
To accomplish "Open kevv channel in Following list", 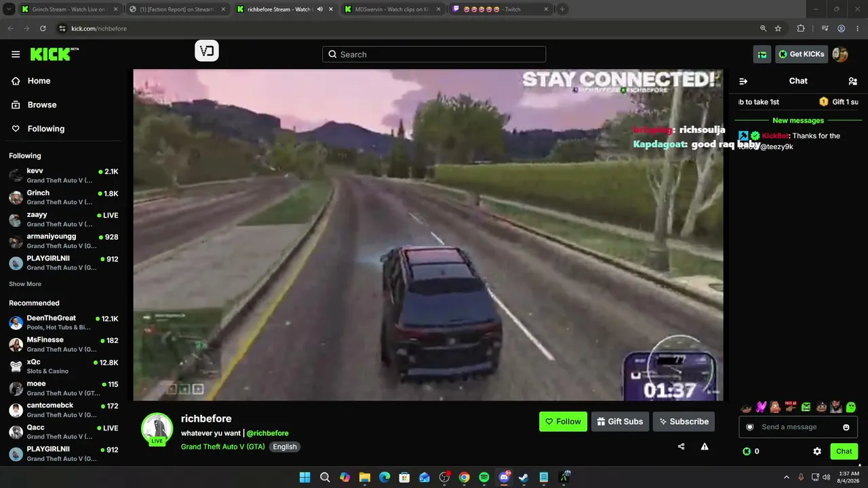I will (64, 175).
